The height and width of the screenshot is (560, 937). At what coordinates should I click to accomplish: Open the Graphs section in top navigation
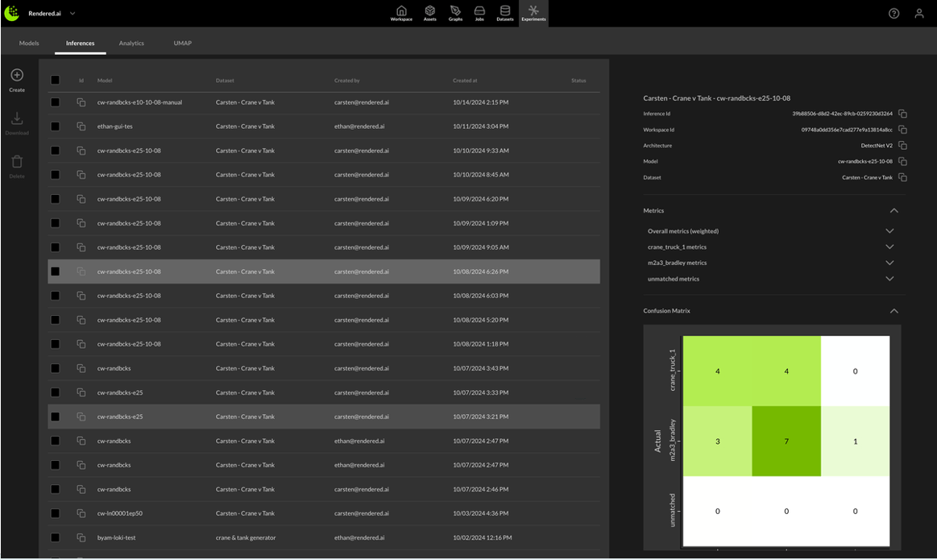click(x=455, y=12)
